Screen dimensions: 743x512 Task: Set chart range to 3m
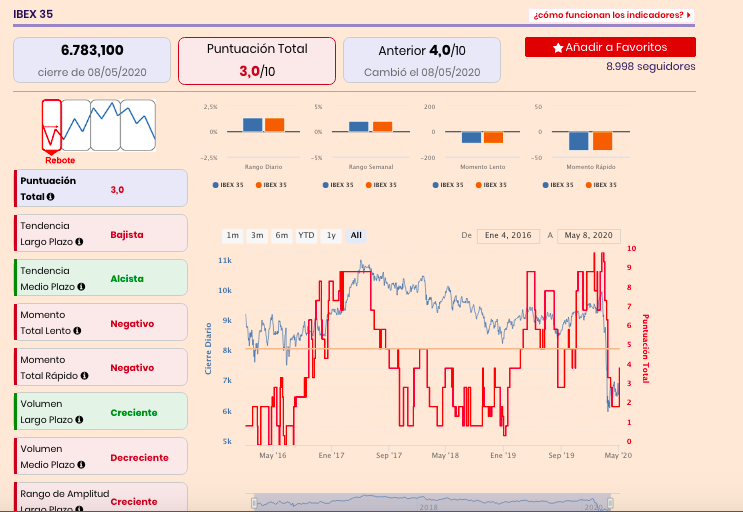[x=257, y=235]
